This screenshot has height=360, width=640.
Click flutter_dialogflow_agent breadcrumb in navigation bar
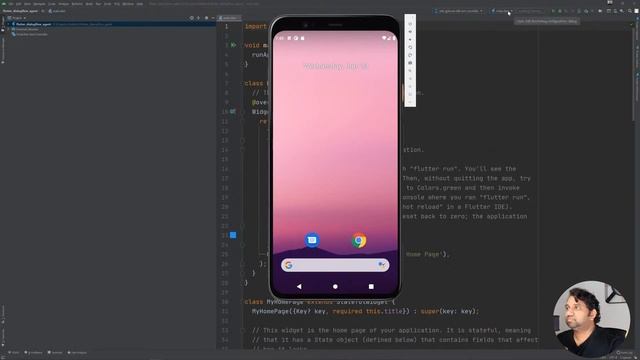[x=20, y=11]
